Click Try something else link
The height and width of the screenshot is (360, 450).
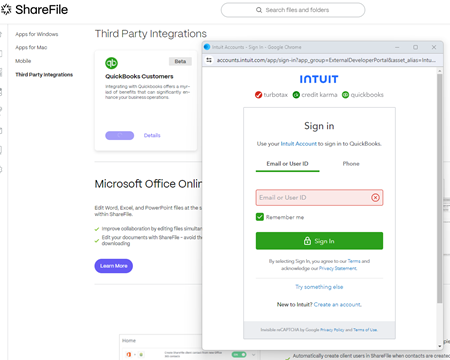(319, 287)
